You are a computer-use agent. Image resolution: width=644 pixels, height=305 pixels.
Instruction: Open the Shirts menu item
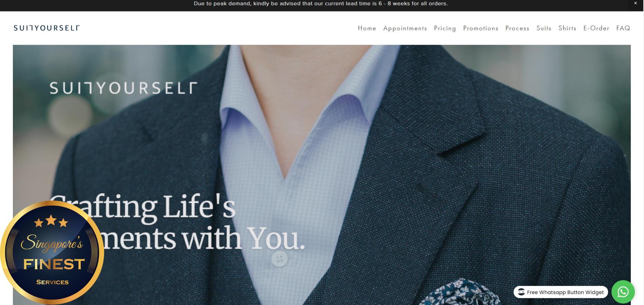point(567,28)
